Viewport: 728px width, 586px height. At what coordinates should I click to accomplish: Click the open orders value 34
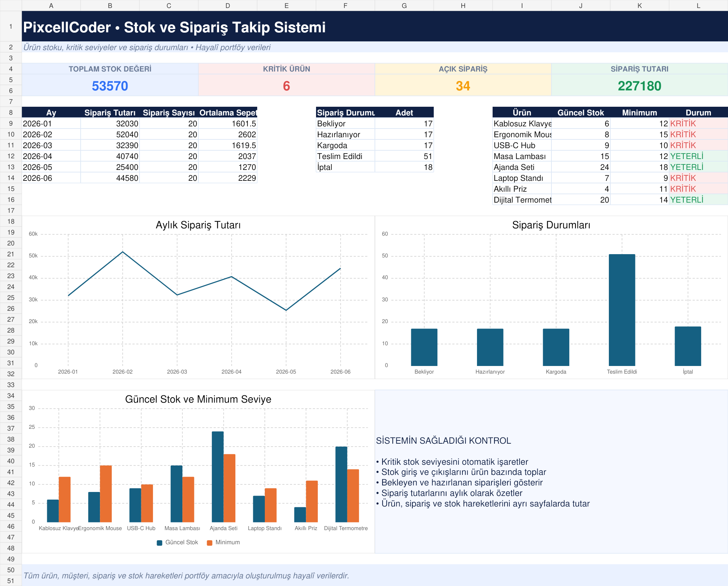tap(463, 86)
